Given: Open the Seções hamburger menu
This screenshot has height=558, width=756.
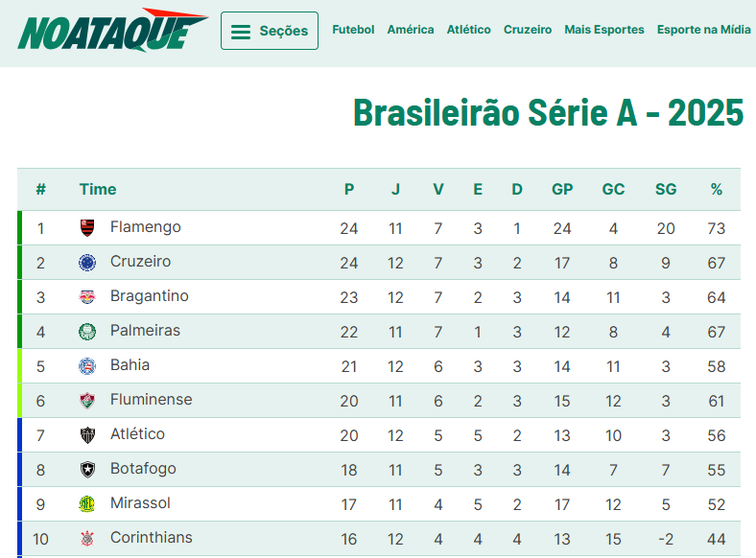Looking at the screenshot, I should [270, 31].
